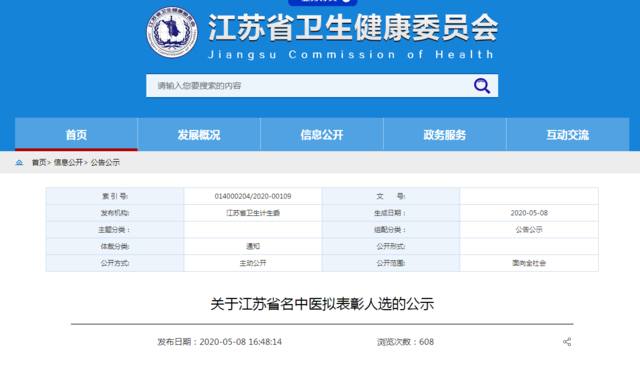Click the magnifier search icon

482,86
